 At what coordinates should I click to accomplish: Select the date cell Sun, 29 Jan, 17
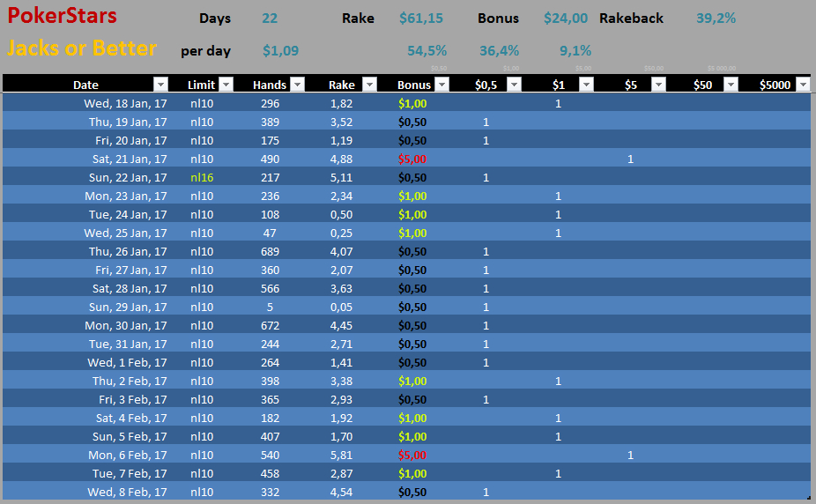coord(128,307)
